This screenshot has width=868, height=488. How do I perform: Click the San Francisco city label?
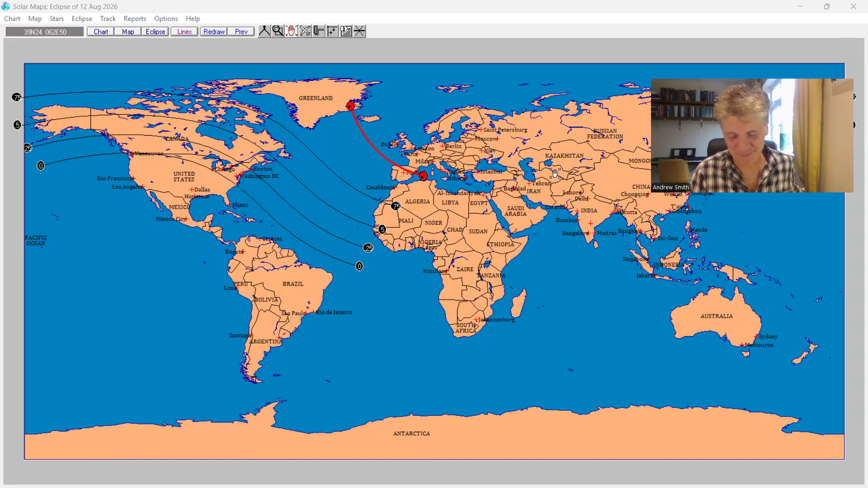(x=114, y=178)
